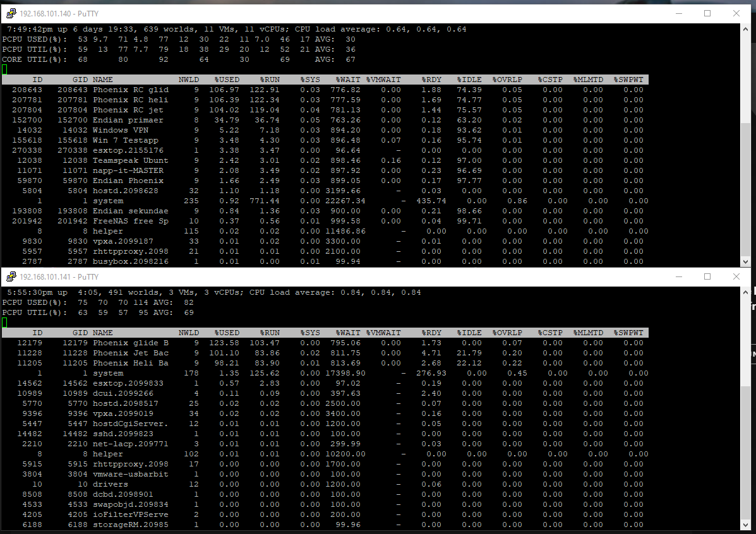Screen dimensions: 756x534
Task: Click the green cursor in the top terminal
Action: click(4, 69)
